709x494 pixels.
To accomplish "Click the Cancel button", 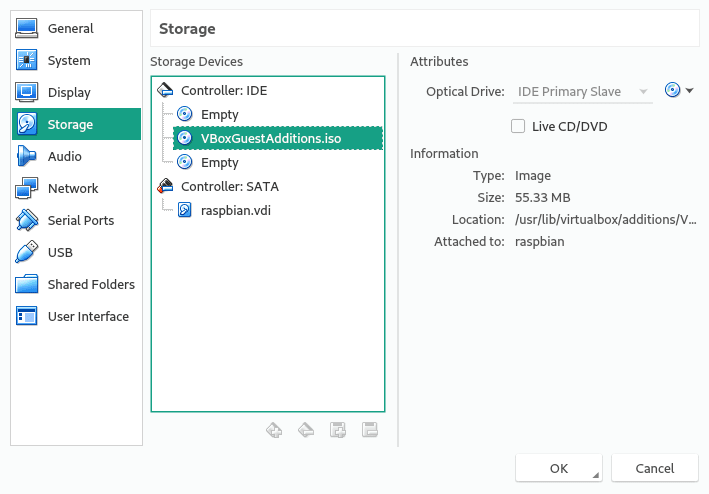I will 655,468.
